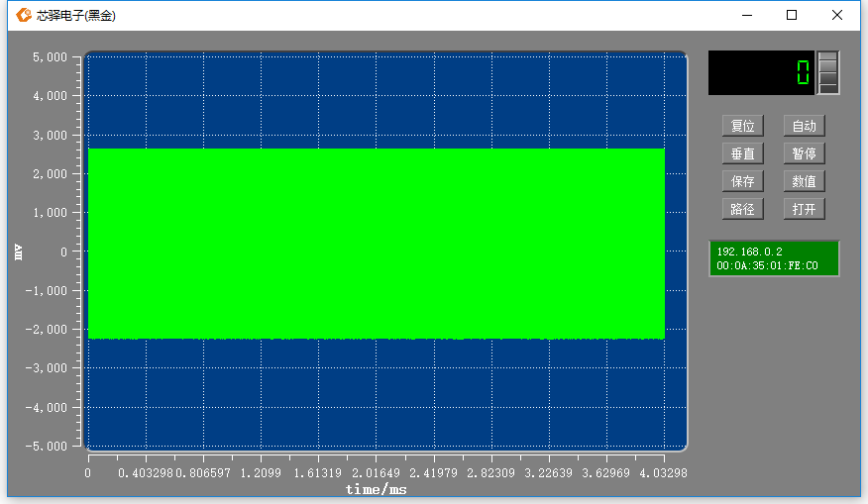
Task: Close the 芯驿电子 window
Action: tap(837, 16)
